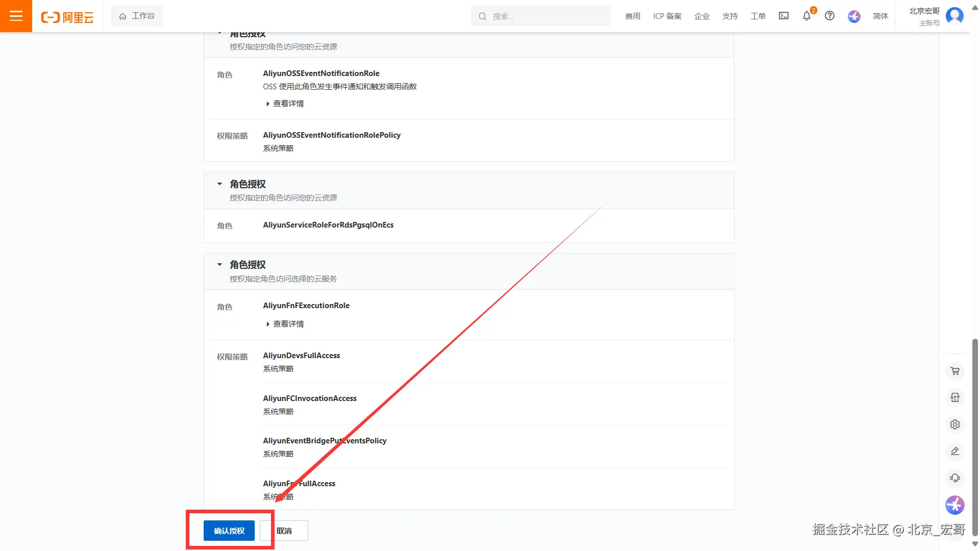
Task: Open the 费用 menu
Action: [632, 16]
